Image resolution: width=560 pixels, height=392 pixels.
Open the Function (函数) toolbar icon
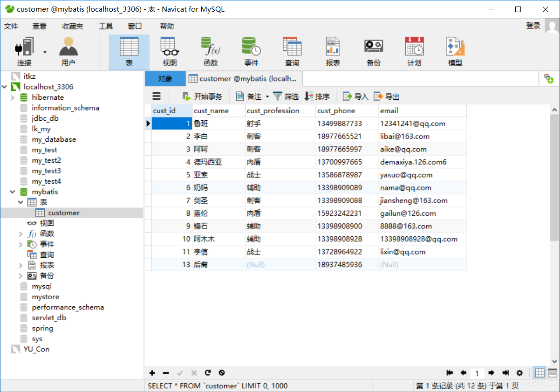211,52
